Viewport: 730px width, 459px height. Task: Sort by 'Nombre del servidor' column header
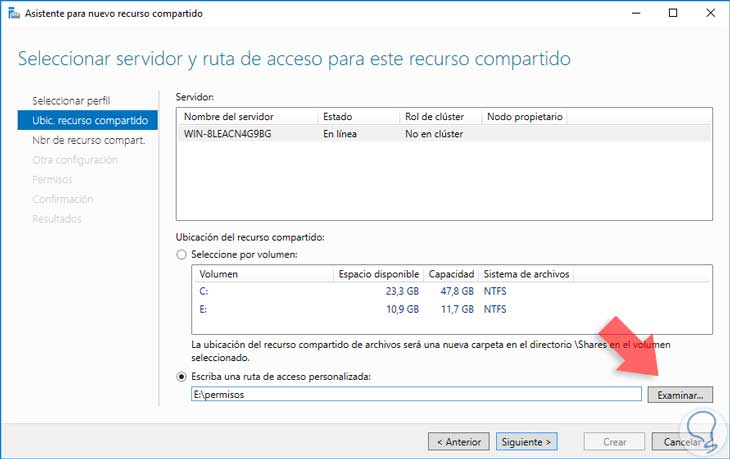pos(247,116)
